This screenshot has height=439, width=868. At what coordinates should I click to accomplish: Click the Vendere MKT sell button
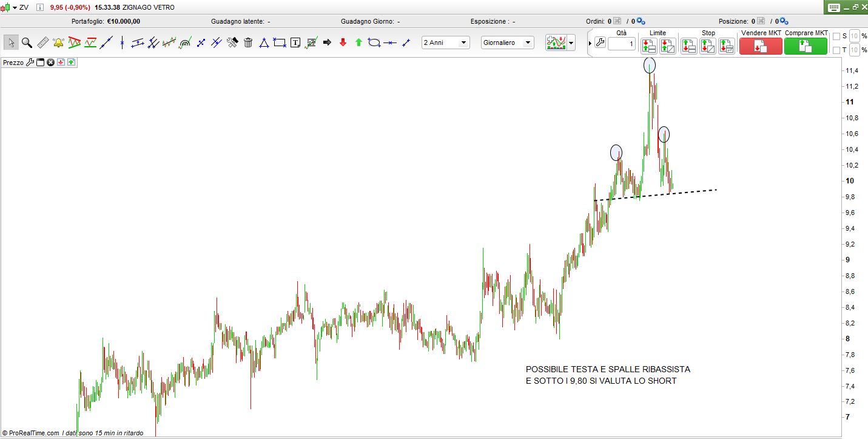click(761, 46)
